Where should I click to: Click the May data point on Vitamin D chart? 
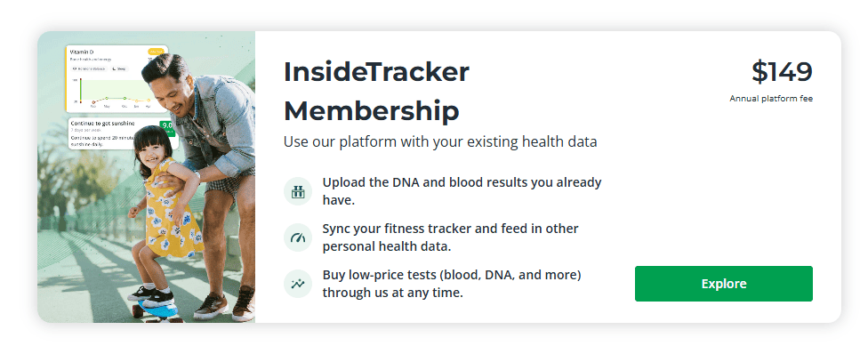tap(107, 99)
